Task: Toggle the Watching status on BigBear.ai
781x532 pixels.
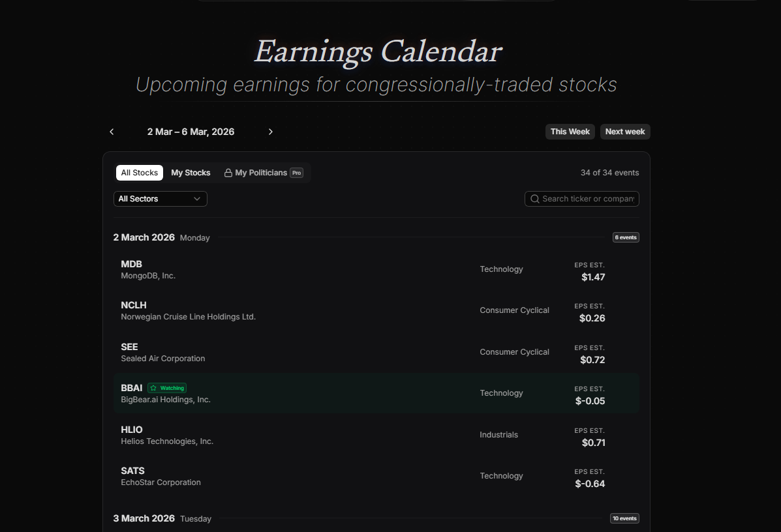Action: click(x=168, y=387)
